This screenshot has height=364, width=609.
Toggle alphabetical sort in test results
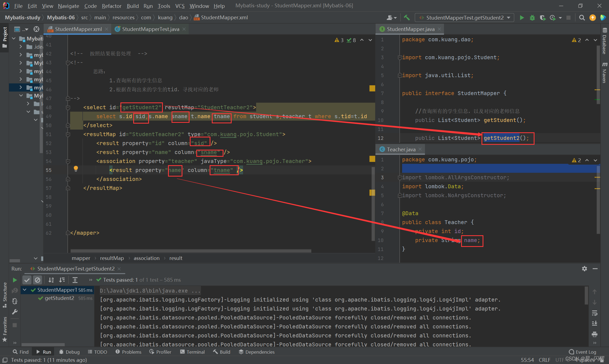click(51, 280)
